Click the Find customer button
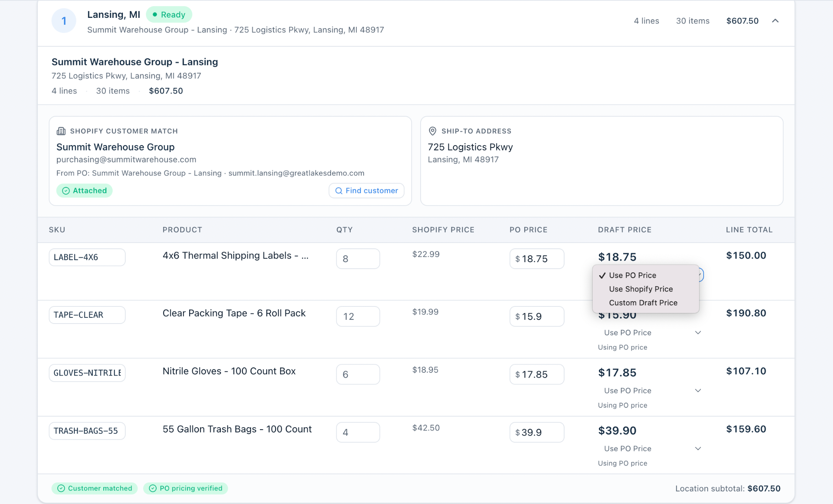Image resolution: width=833 pixels, height=504 pixels. pos(366,191)
